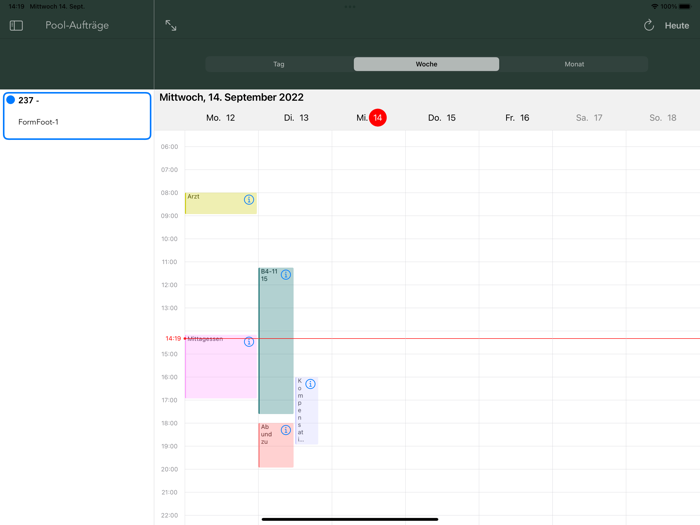Click the battery status icon
Viewport: 700px width, 525px height.
click(x=685, y=6)
